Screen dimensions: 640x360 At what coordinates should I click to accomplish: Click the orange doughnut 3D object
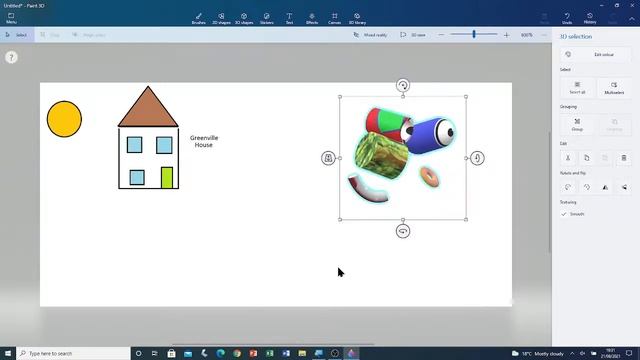pyautogui.click(x=429, y=177)
